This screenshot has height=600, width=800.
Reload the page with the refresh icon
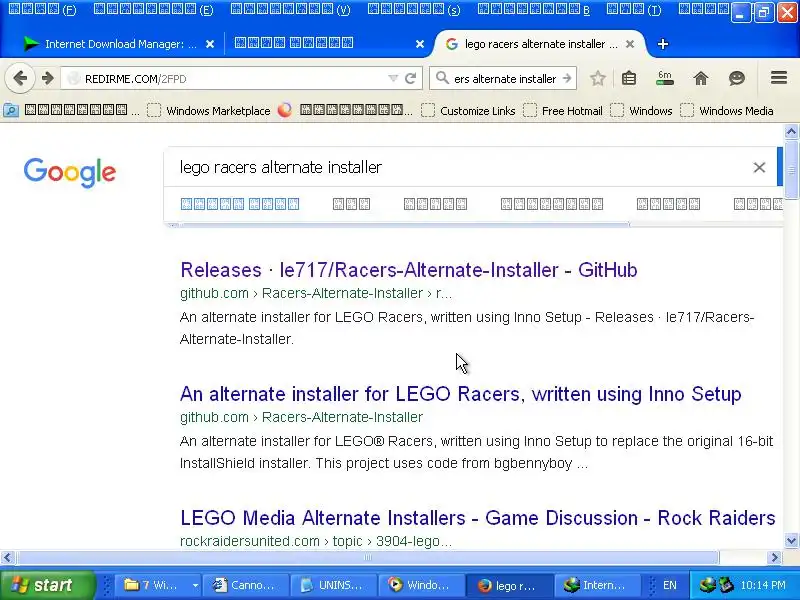coord(411,79)
